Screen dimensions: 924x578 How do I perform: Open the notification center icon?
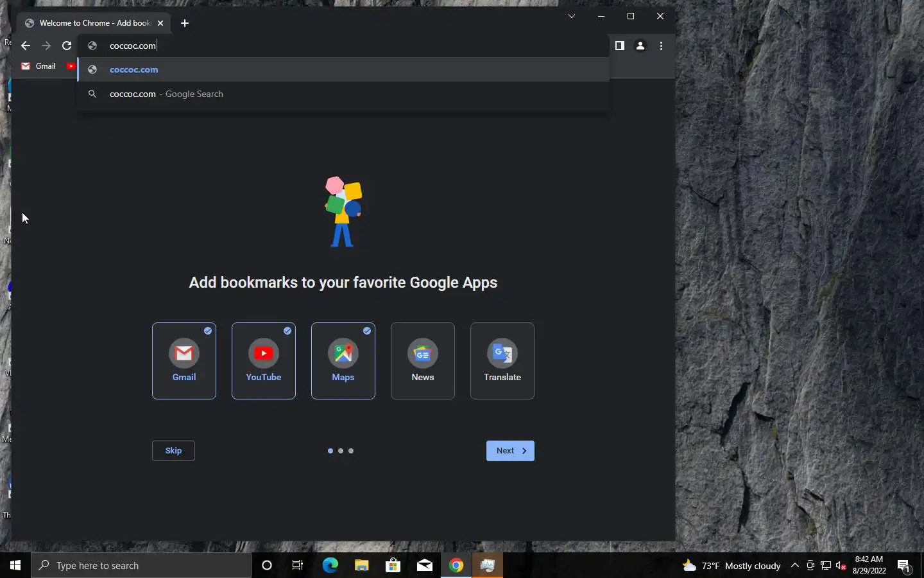click(904, 566)
